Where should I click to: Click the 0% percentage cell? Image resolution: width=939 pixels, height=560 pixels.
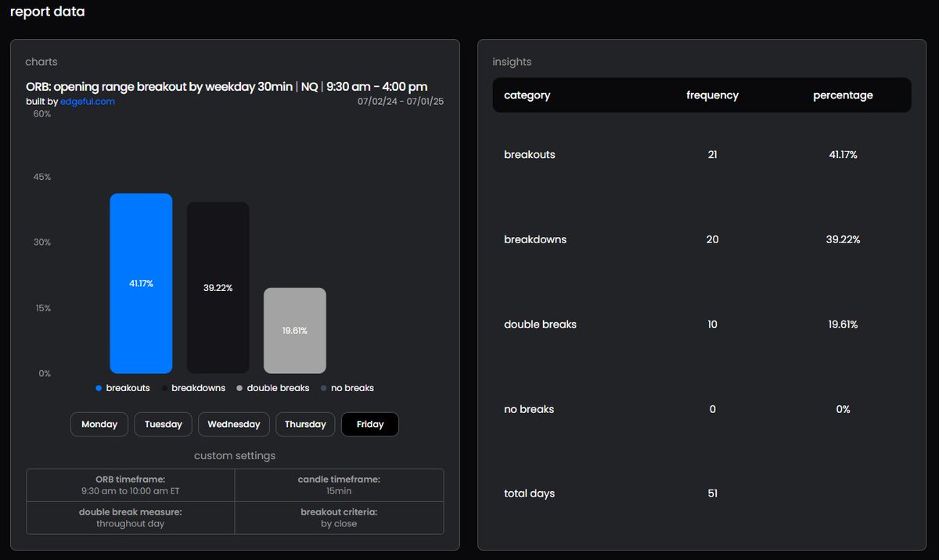843,409
